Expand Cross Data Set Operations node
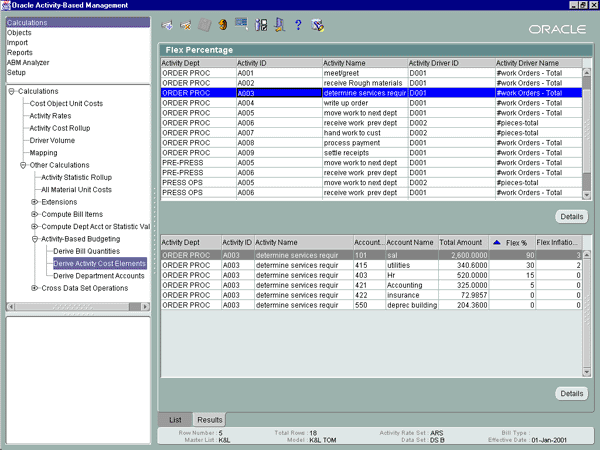The image size is (600, 450). pos(35,288)
